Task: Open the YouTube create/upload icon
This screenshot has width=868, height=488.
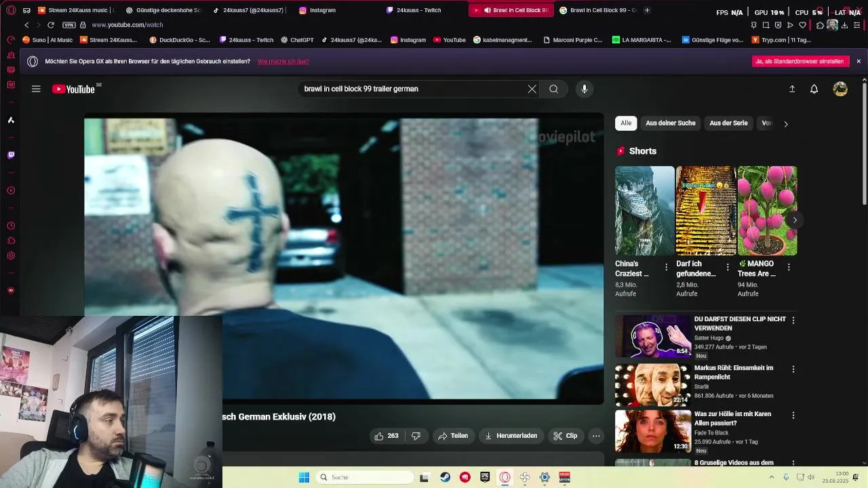Action: [791, 89]
